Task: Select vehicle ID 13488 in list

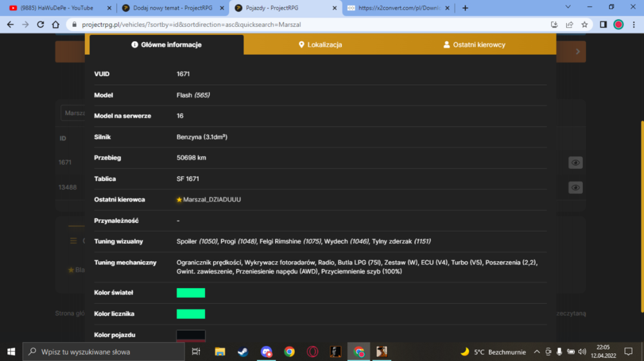Action: coord(68,187)
